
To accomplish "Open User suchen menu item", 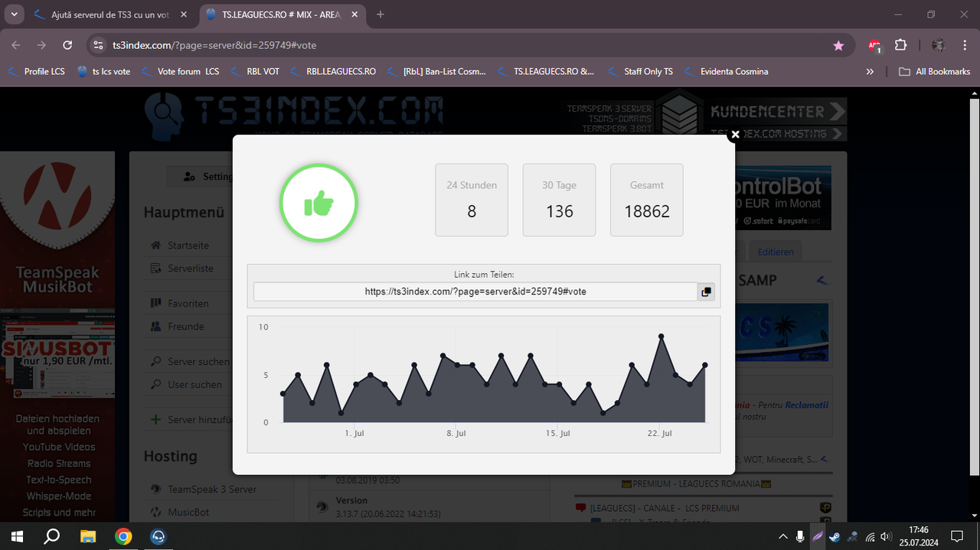I will (x=194, y=384).
